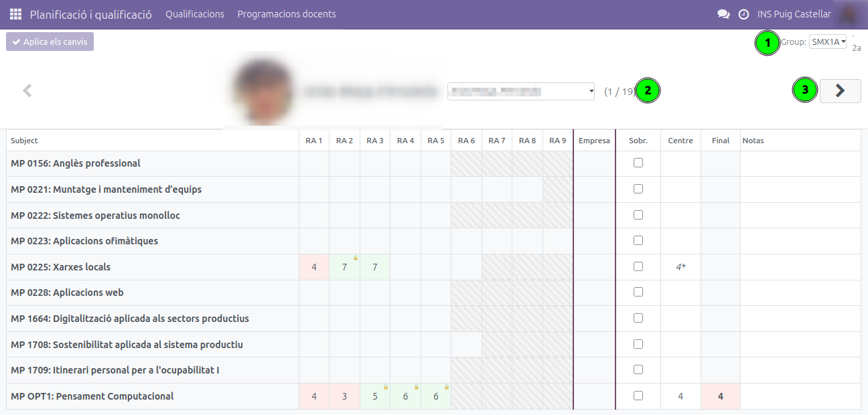868x415 pixels.
Task: Click Planificació i qualificació app title
Action: [x=90, y=14]
